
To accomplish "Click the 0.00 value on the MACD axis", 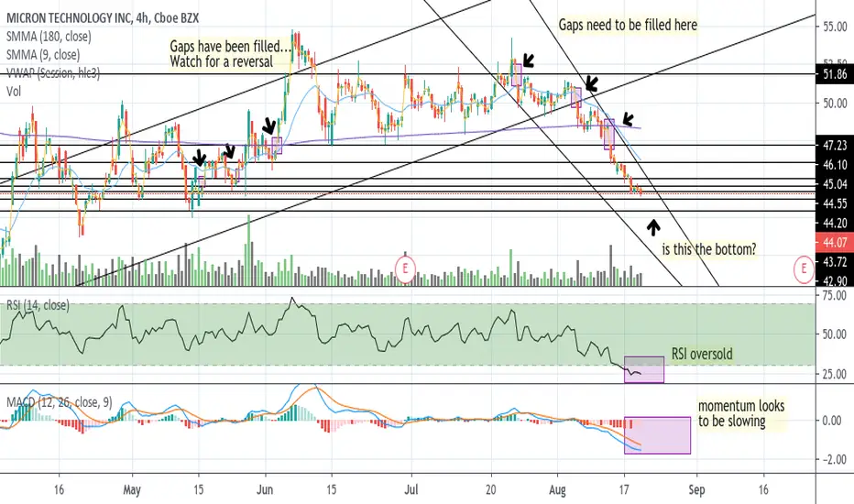I will (831, 420).
